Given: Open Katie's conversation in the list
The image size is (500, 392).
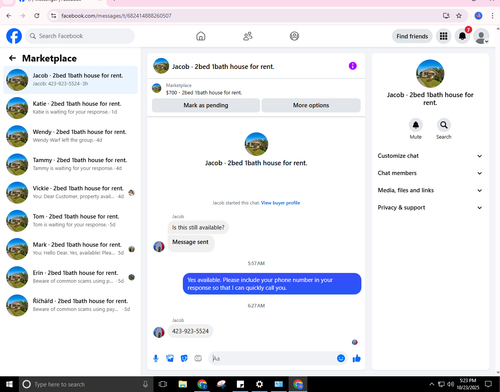Looking at the screenshot, I should point(70,108).
